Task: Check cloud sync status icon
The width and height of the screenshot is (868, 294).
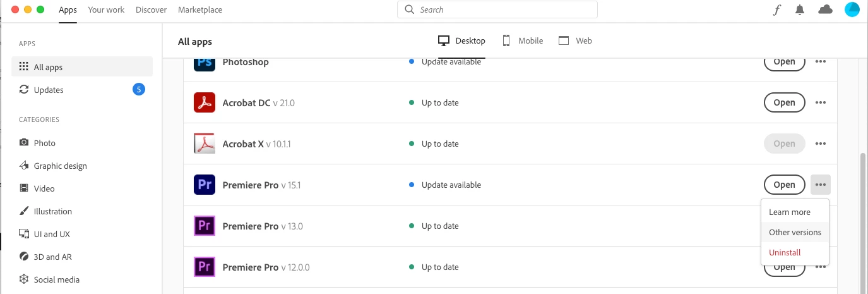Action: (825, 9)
